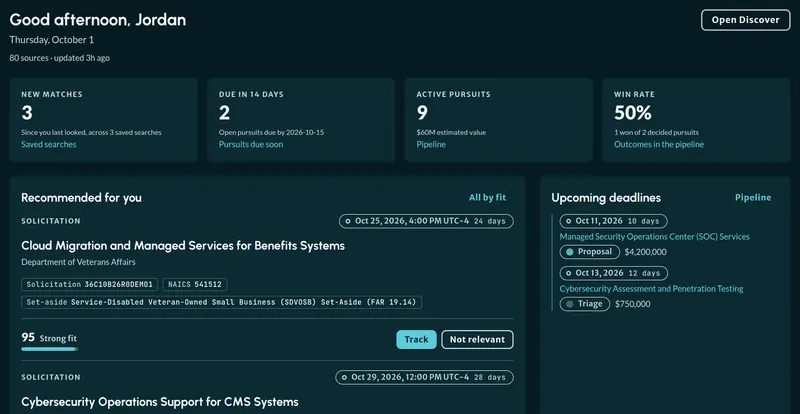
Task: Track the Cloud Migration solicitation
Action: [x=416, y=339]
